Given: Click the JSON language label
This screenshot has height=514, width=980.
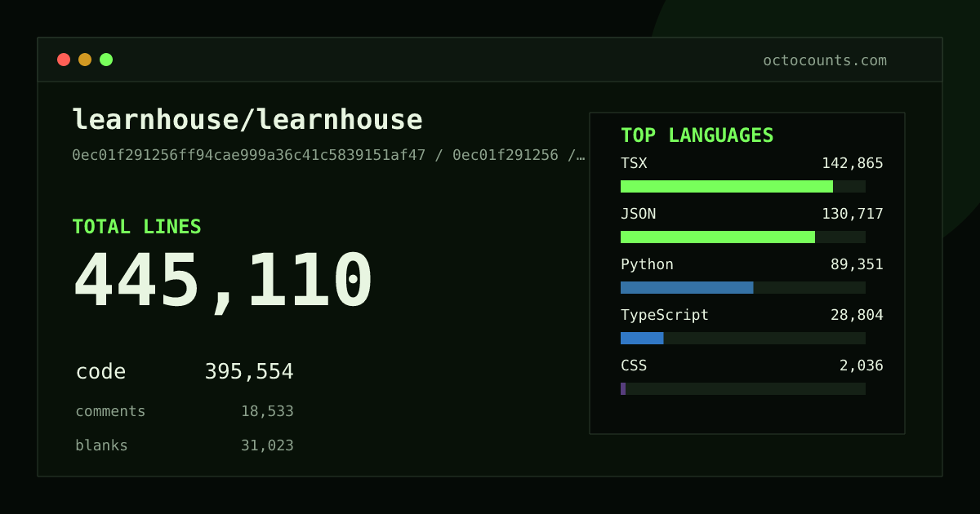Looking at the screenshot, I should click(x=638, y=214).
